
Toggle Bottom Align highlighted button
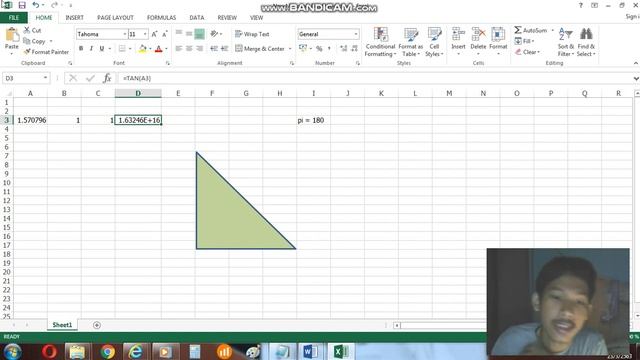tap(199, 34)
